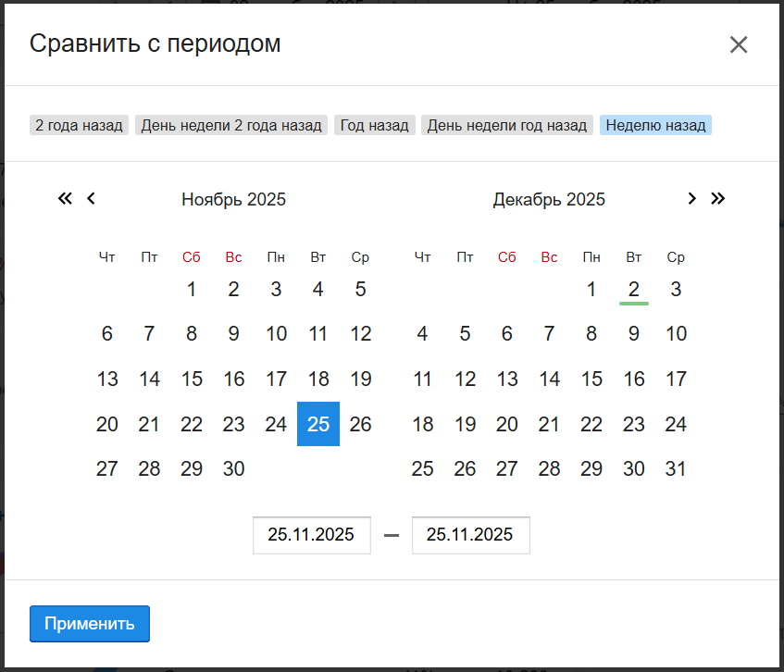Select the highlighted November 25 date
Screen dimensions: 784x672
point(318,424)
